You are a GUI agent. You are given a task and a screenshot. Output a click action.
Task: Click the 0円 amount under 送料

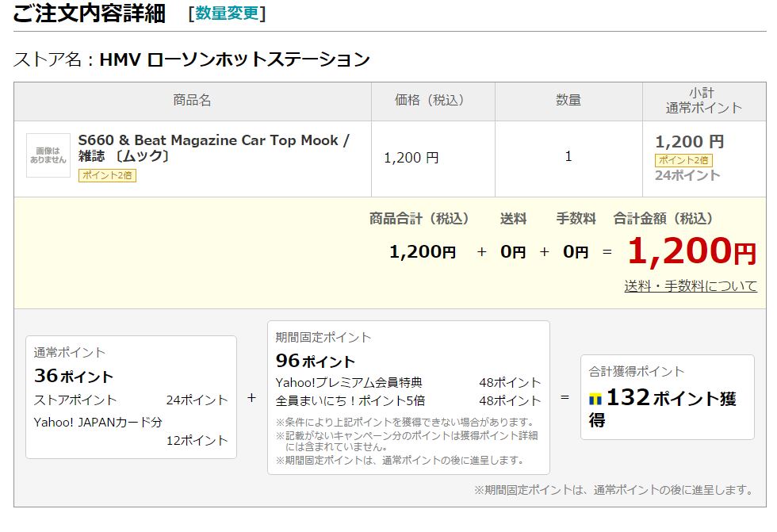[513, 252]
